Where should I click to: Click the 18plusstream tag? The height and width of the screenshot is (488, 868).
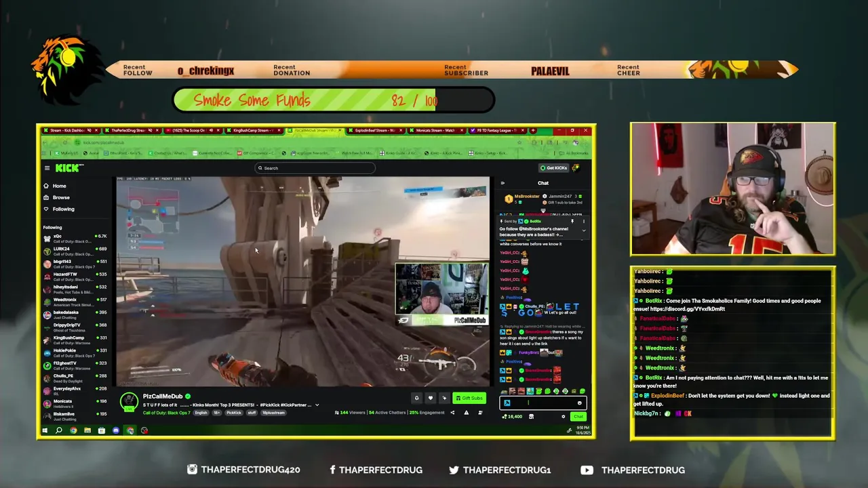[x=272, y=413]
